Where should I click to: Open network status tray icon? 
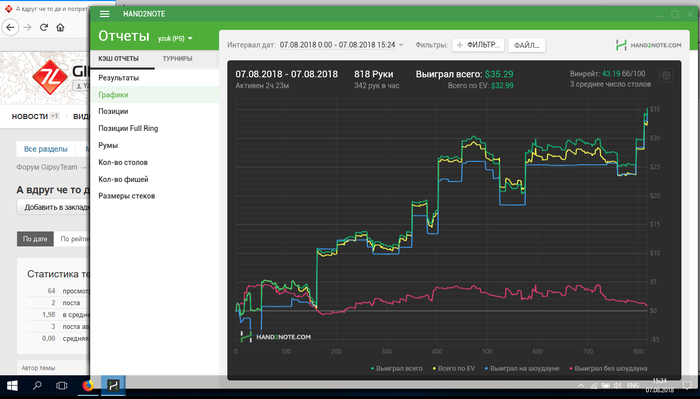tap(593, 386)
